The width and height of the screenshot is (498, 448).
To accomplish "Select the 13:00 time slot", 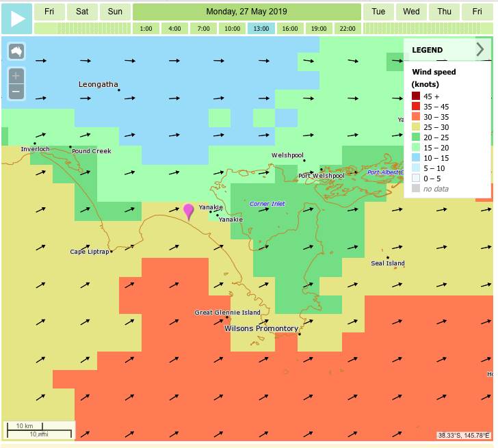I will (x=261, y=29).
